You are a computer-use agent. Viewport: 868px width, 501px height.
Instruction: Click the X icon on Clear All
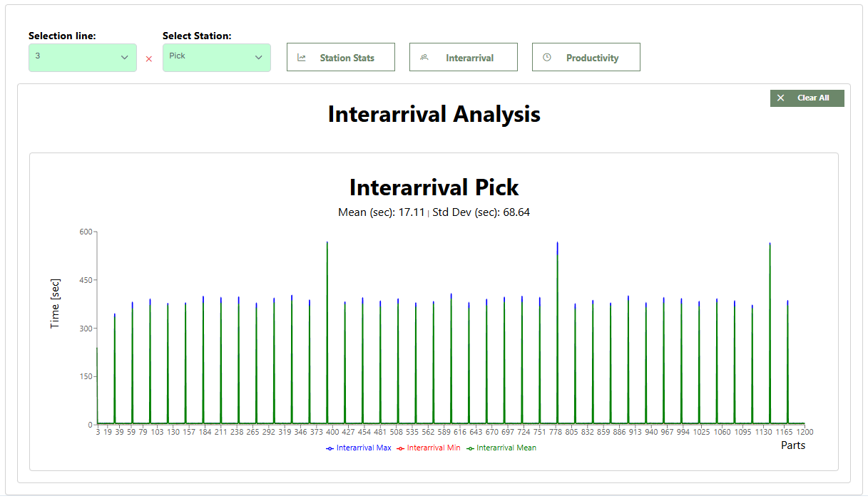pos(780,98)
